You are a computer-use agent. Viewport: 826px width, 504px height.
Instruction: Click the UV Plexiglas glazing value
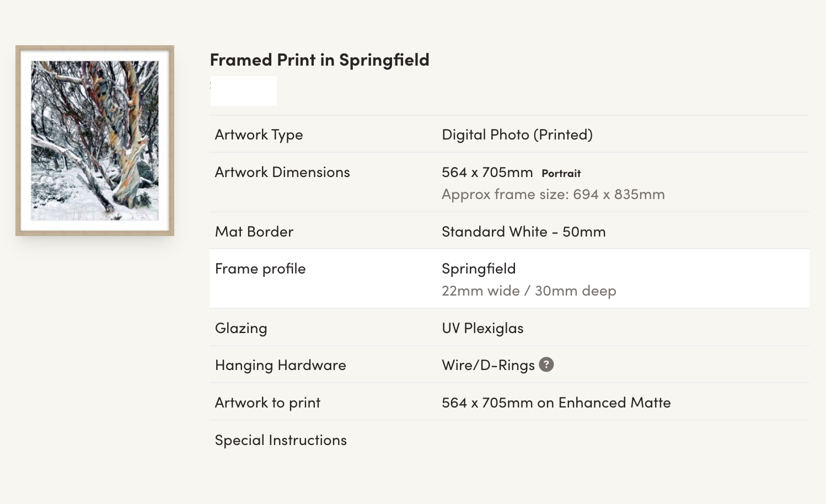pos(482,328)
